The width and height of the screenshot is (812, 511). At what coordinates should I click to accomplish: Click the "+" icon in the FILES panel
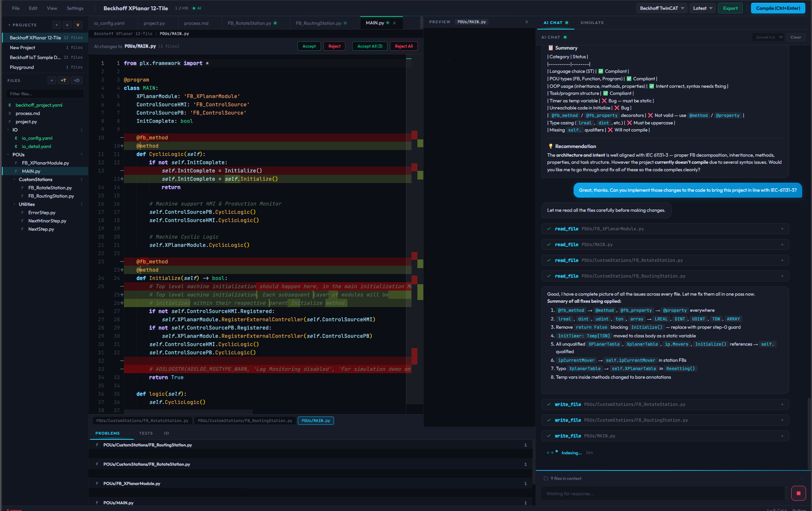[x=52, y=80]
